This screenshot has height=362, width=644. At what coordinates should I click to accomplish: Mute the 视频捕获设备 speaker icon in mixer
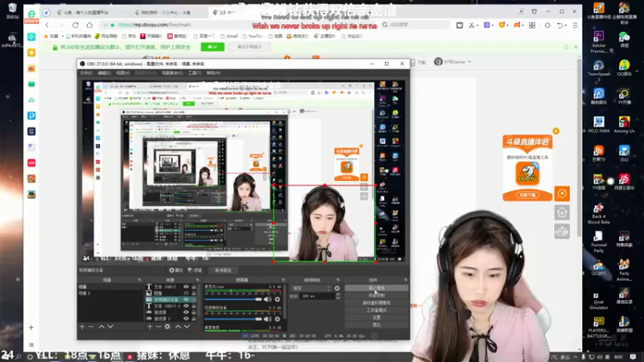point(267,319)
